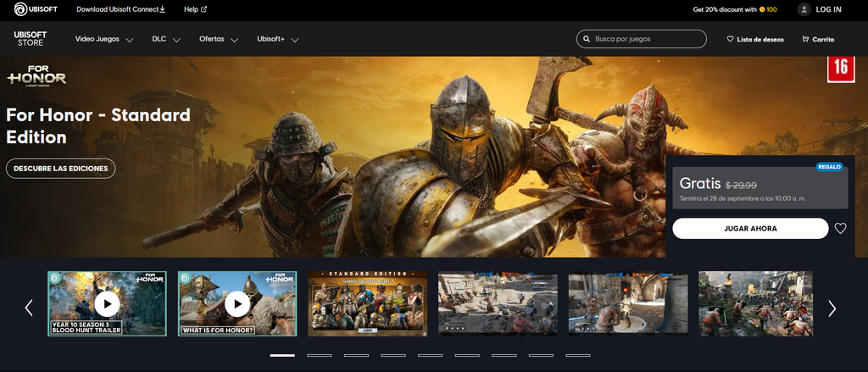Click LOG IN text
The image size is (868, 372).
[x=829, y=9]
